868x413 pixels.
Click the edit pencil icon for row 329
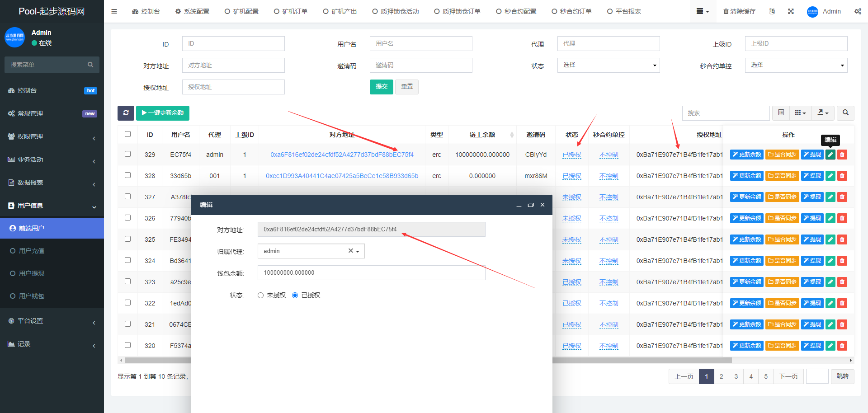(x=830, y=155)
